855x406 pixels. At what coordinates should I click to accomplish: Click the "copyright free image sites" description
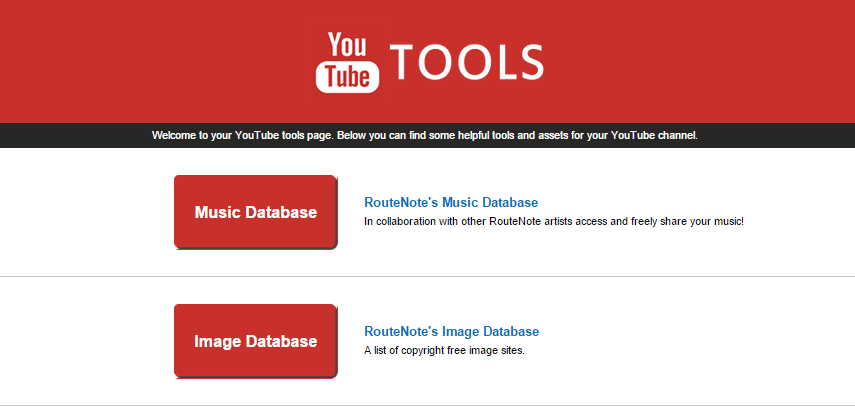point(444,350)
